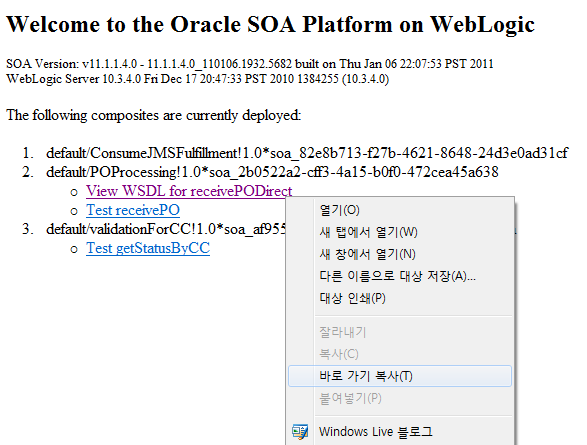The height and width of the screenshot is (445, 587).
Task: Click the Windows Live blog icon
Action: [x=300, y=432]
